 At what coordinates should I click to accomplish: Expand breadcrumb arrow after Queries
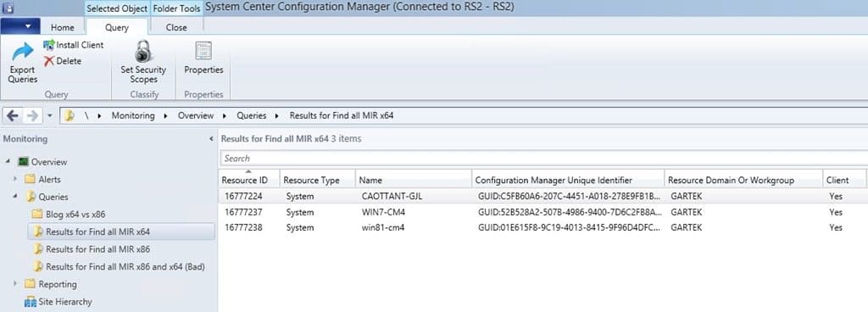click(277, 115)
